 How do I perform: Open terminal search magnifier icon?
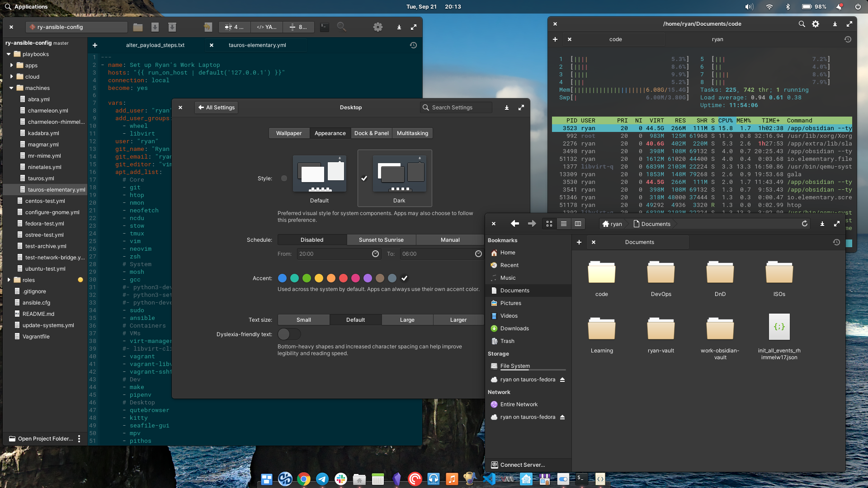click(802, 24)
